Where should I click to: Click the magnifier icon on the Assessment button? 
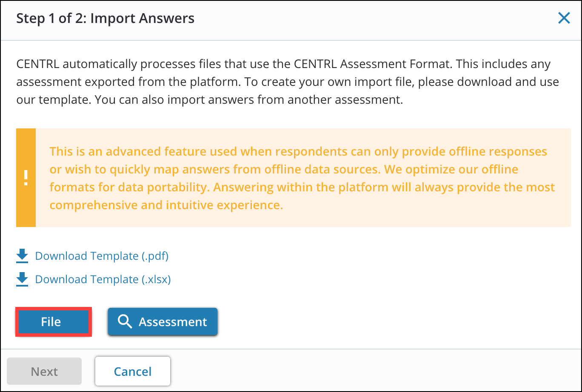click(x=125, y=321)
